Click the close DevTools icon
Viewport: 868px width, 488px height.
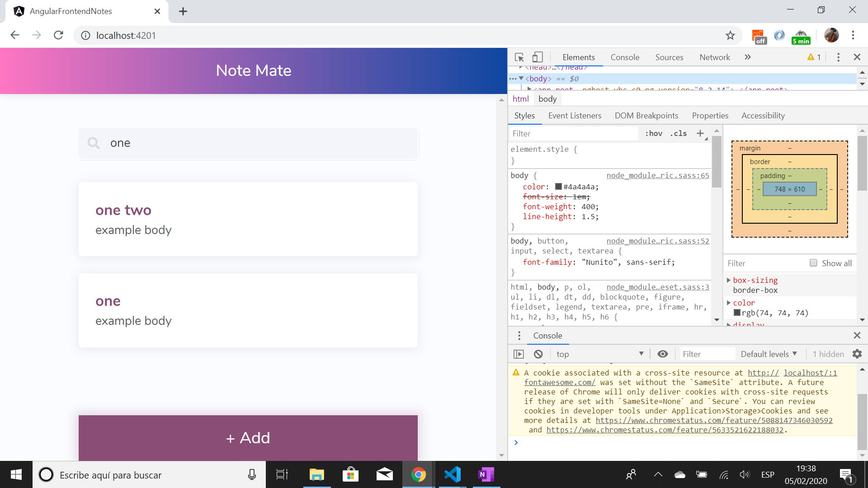click(x=857, y=56)
